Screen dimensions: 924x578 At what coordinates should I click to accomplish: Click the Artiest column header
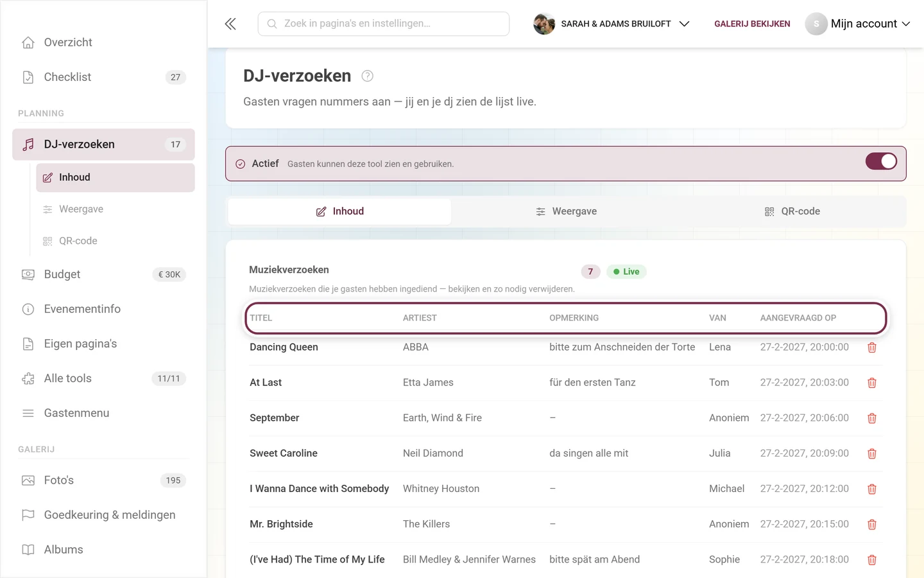pyautogui.click(x=420, y=318)
